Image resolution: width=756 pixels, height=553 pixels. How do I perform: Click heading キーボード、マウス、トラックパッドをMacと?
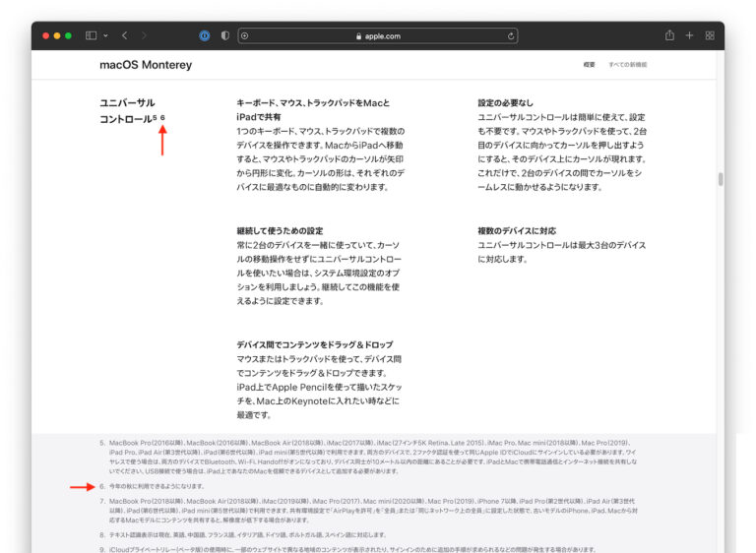313,102
